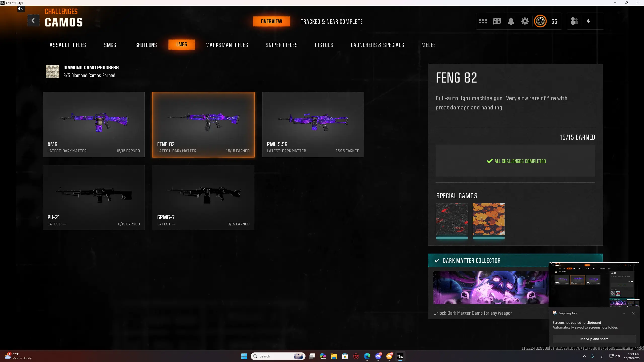644x362 pixels.
Task: Select the orange floral special camo
Action: point(488,219)
